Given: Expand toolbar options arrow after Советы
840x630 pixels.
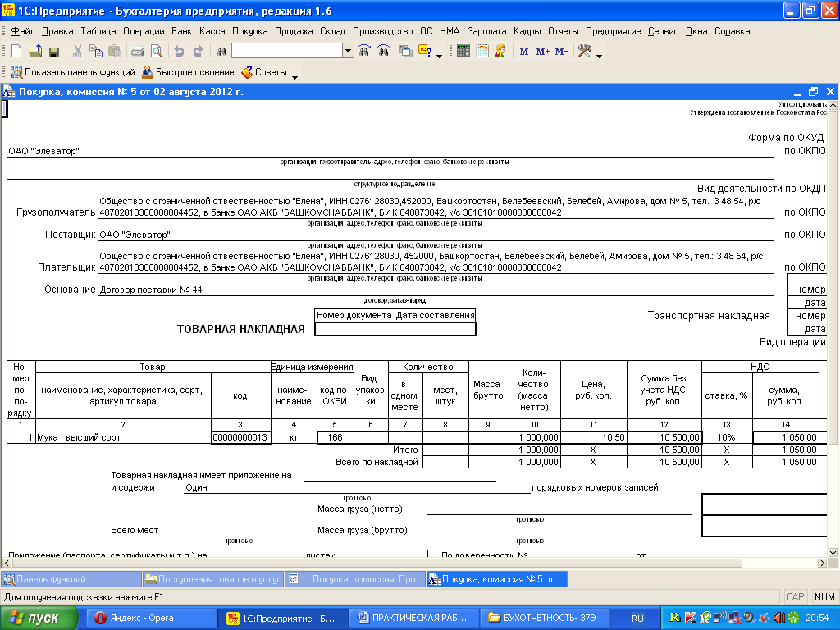Looking at the screenshot, I should (x=294, y=76).
